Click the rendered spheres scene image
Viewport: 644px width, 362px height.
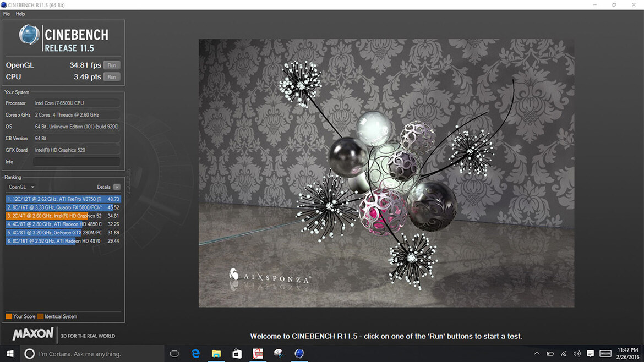386,173
